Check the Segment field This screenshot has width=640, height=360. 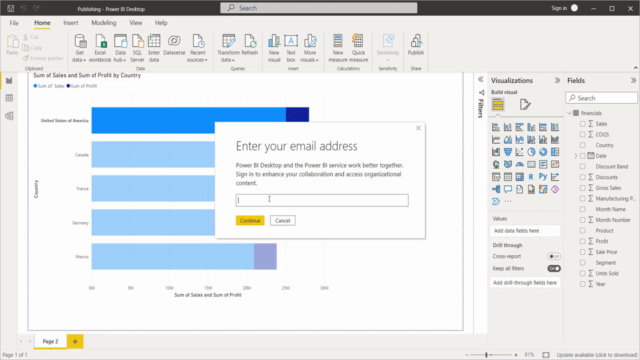(x=582, y=263)
